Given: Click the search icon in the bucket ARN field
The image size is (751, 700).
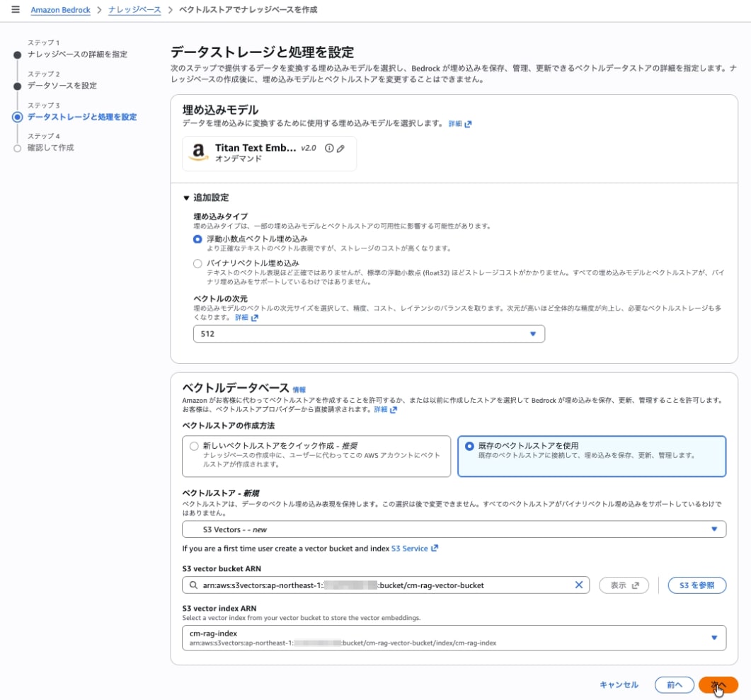Looking at the screenshot, I should click(193, 585).
